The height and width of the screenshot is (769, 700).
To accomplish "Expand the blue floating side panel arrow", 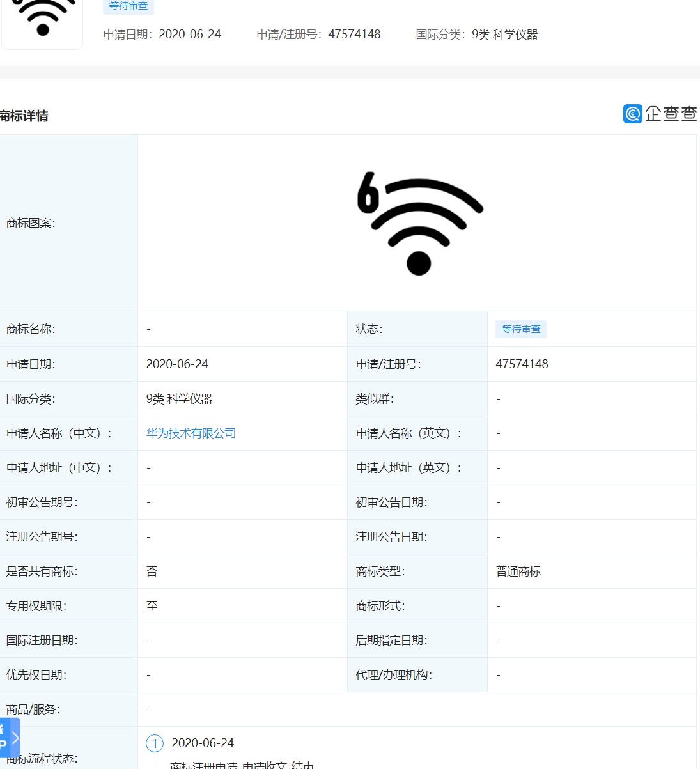I will (x=15, y=738).
